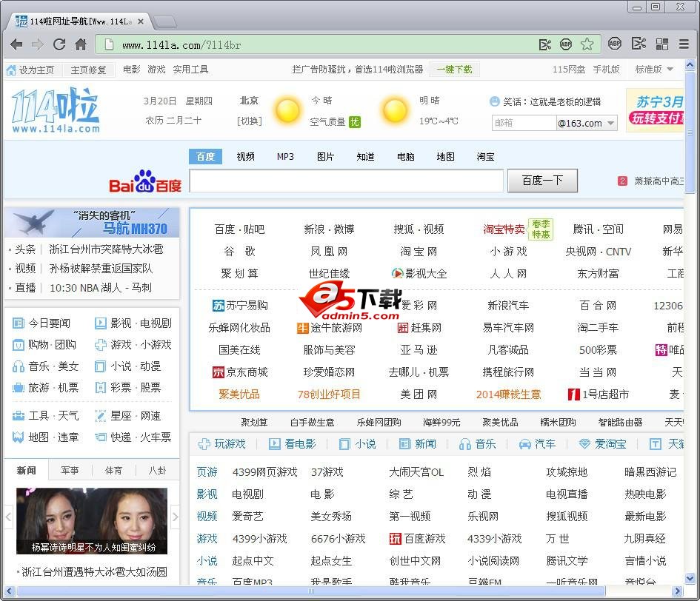
Task: Select 地图 search type above the search box
Action: coord(445,157)
